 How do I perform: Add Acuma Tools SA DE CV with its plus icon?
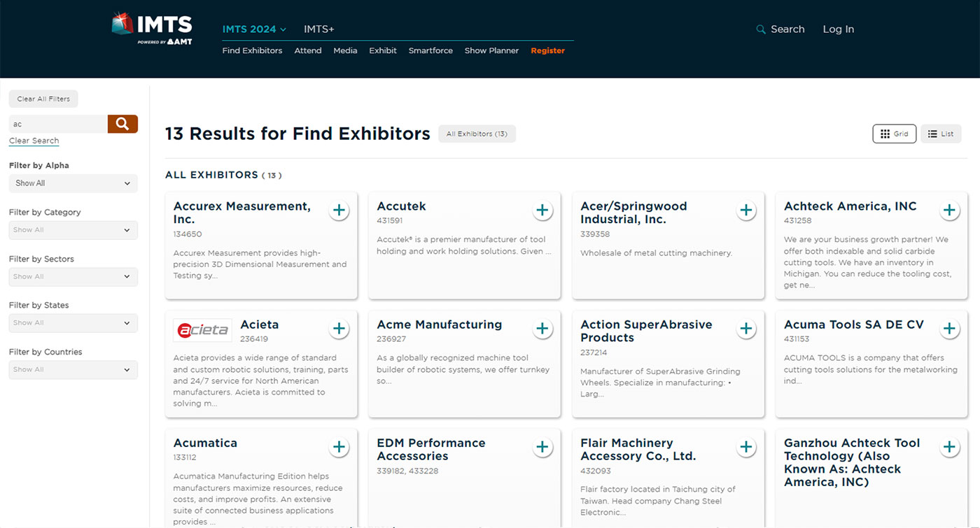tap(949, 328)
